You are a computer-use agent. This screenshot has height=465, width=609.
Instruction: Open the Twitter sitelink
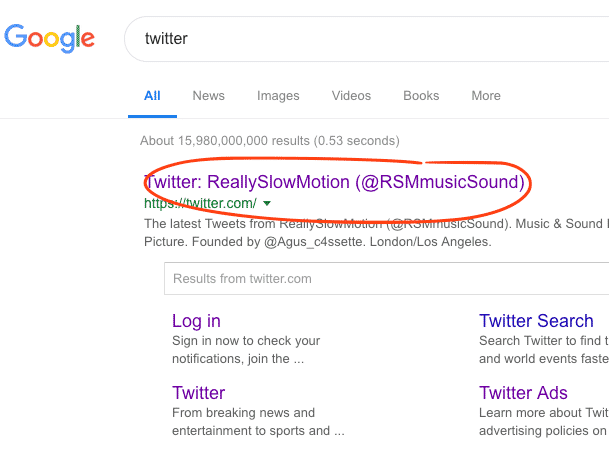[198, 393]
